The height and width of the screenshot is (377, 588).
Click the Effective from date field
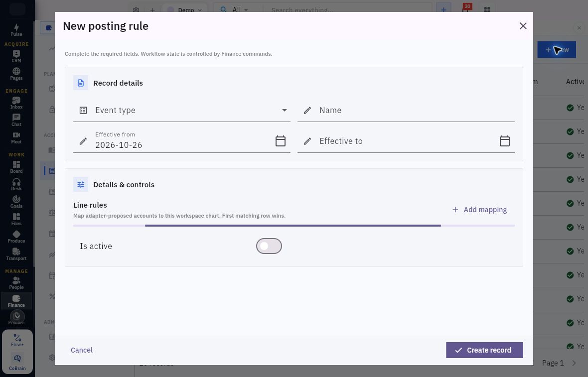(x=181, y=141)
